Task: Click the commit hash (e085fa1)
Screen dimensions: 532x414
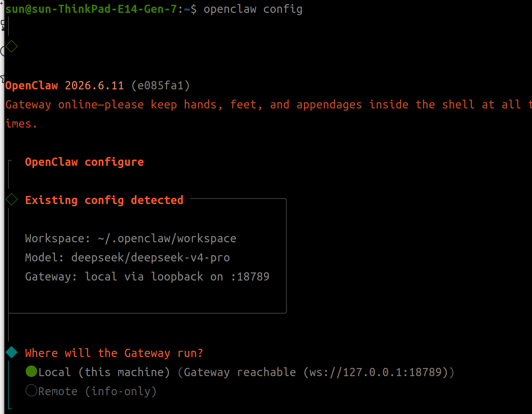Action: pyautogui.click(x=161, y=86)
